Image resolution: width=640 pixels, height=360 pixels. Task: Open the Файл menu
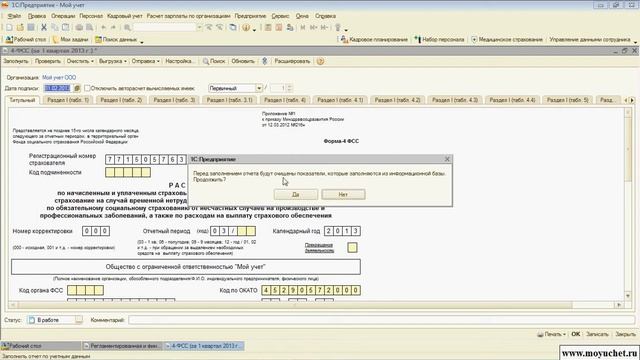(14, 16)
